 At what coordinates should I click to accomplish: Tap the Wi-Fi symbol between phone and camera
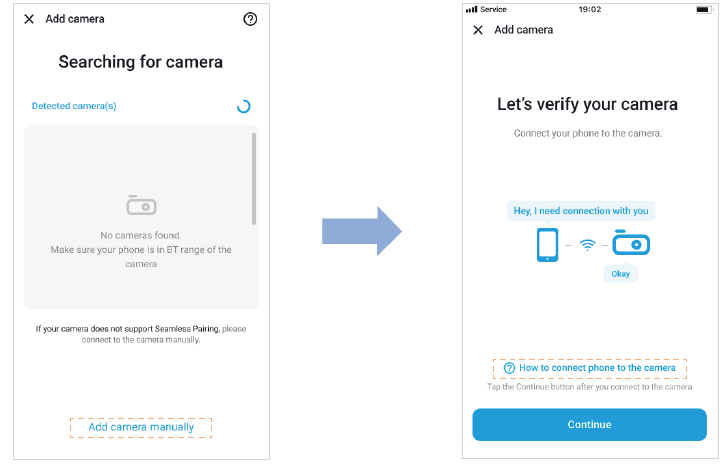point(589,244)
